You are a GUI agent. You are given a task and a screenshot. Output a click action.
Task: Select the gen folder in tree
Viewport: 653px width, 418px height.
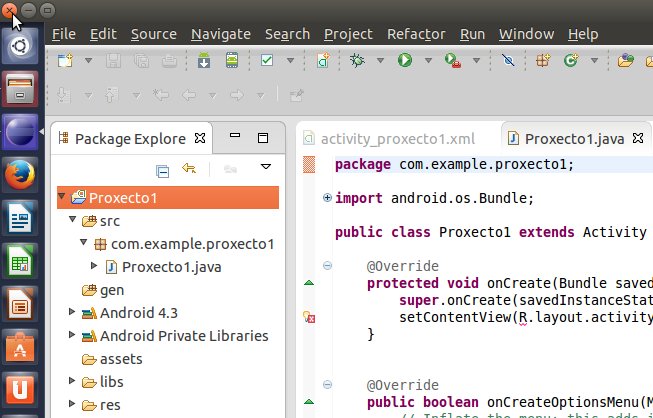(x=103, y=290)
